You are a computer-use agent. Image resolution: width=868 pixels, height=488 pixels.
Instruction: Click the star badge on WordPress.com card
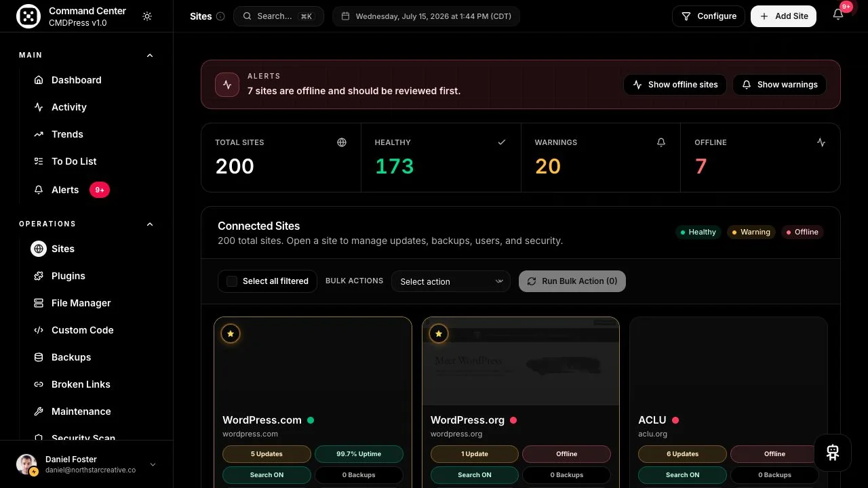coord(231,333)
